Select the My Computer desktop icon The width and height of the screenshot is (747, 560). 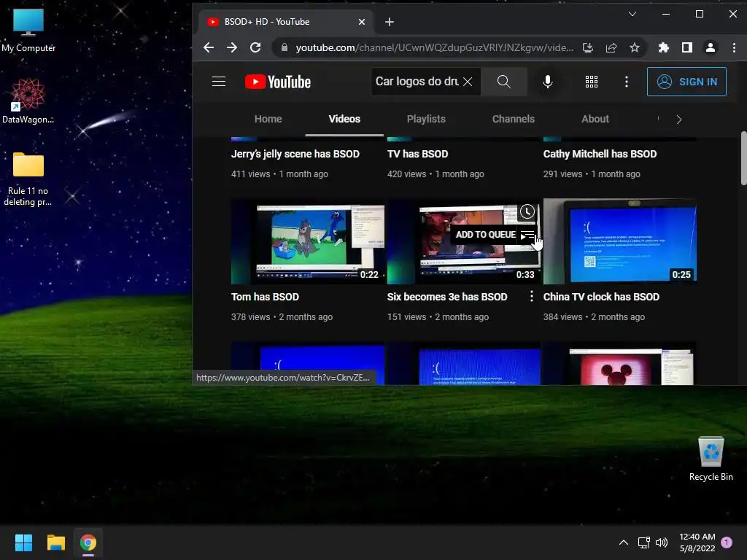click(28, 31)
